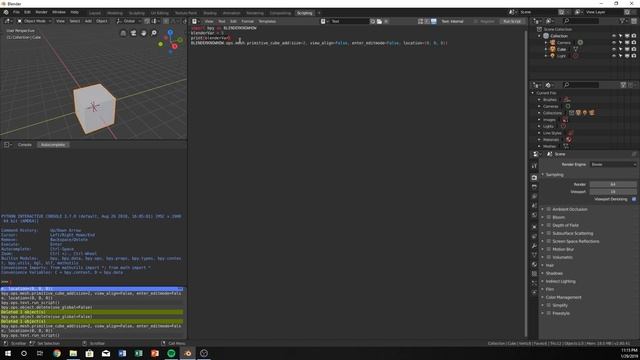
Task: Toggle Cube render camera icon
Action: (x=634, y=49)
